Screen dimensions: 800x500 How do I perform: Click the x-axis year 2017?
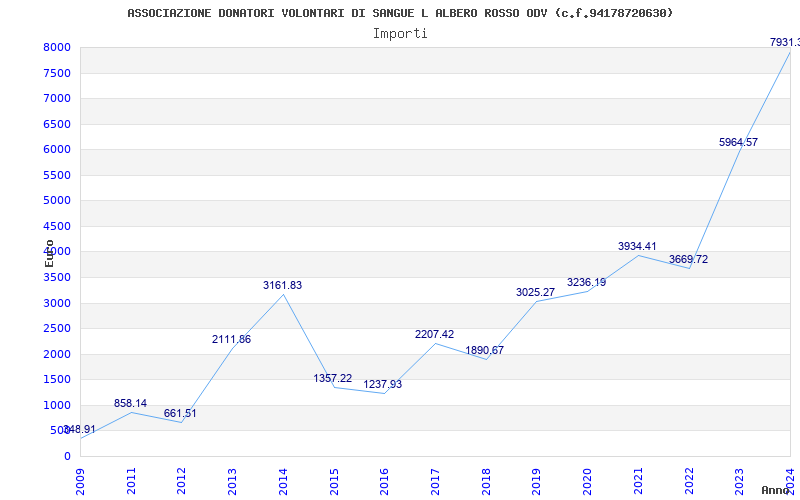[x=435, y=481]
